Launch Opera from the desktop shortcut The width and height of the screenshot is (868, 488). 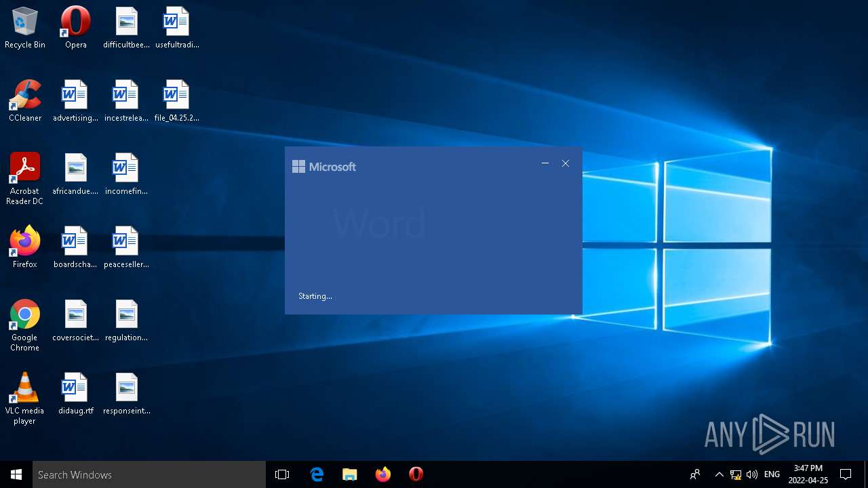[x=76, y=28]
